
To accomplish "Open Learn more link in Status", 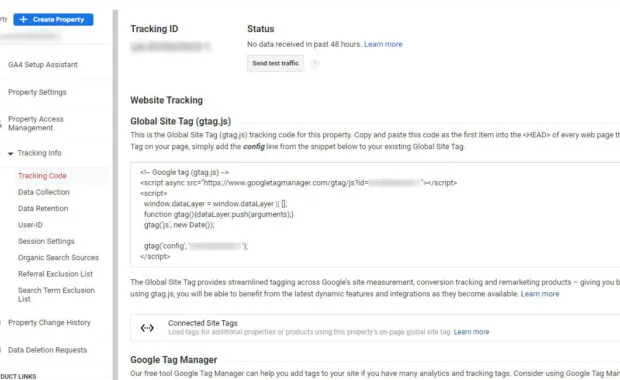I will click(x=383, y=44).
